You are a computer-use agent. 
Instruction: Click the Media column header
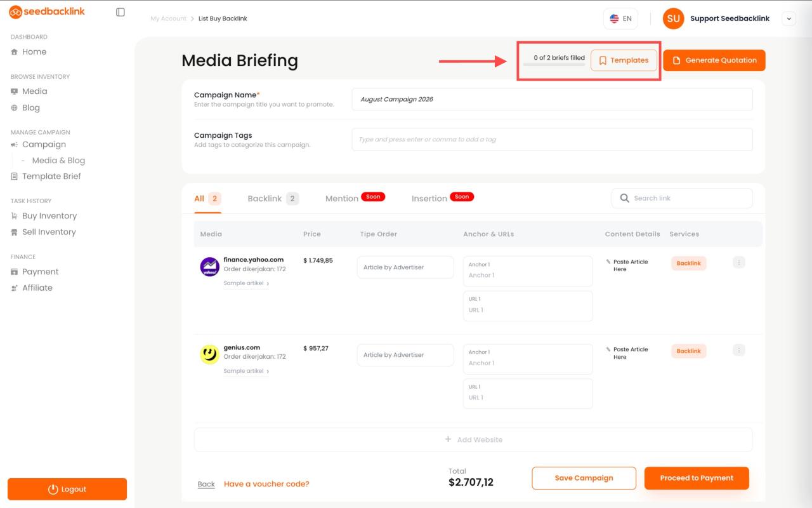[211, 234]
